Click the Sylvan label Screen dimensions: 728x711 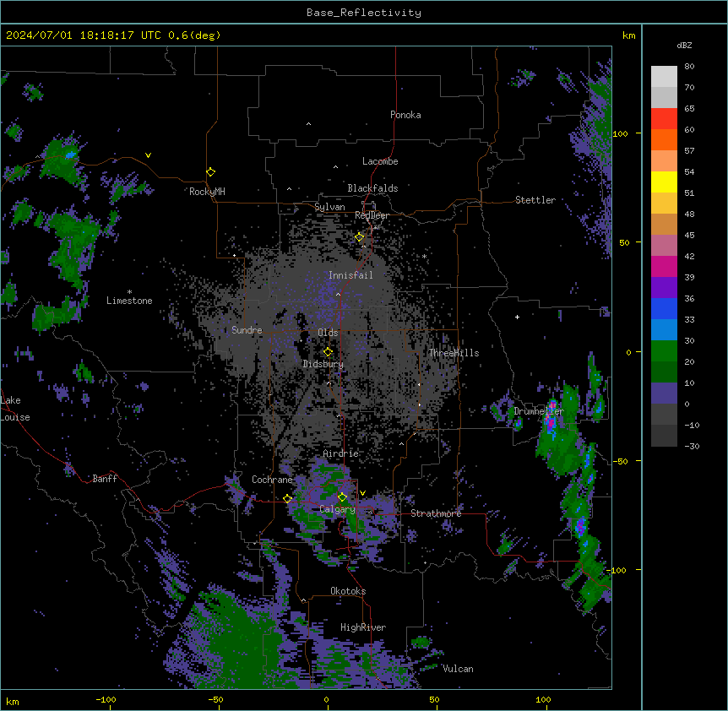click(x=329, y=207)
